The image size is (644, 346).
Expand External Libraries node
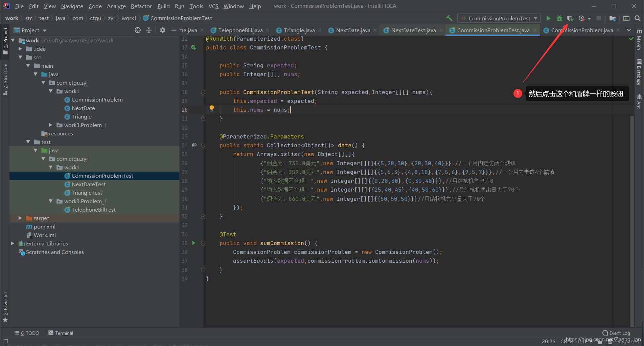pyautogui.click(x=13, y=243)
